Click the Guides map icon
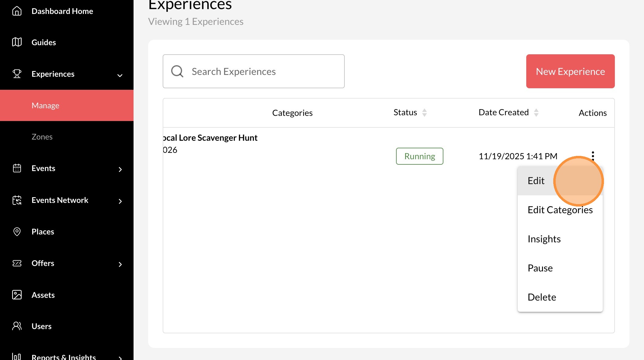 click(17, 42)
